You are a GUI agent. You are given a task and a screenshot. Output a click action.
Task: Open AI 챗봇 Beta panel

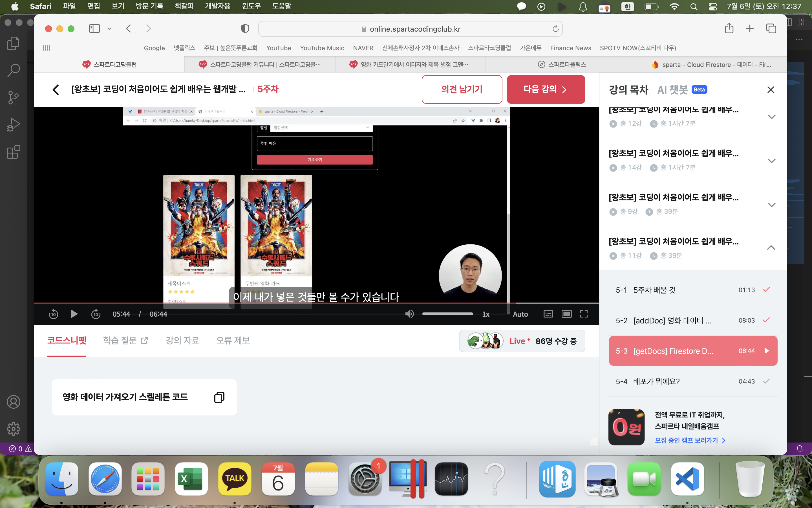point(682,90)
